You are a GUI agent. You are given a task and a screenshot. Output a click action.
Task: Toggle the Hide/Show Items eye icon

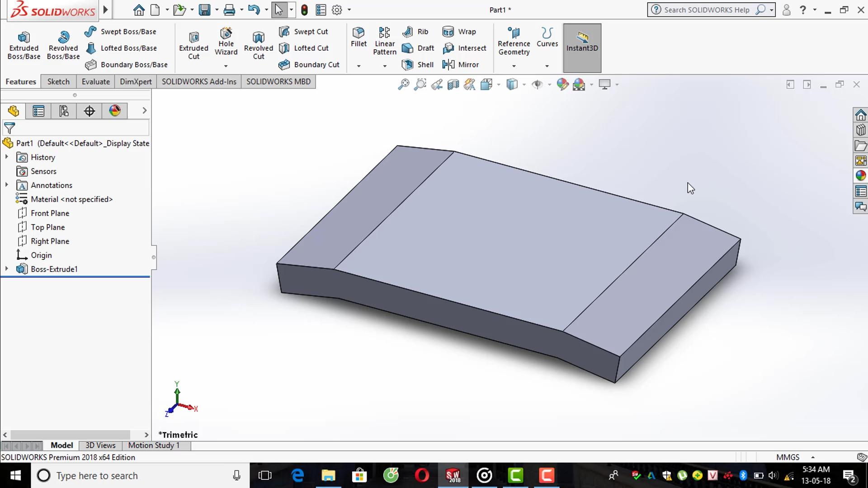click(537, 84)
